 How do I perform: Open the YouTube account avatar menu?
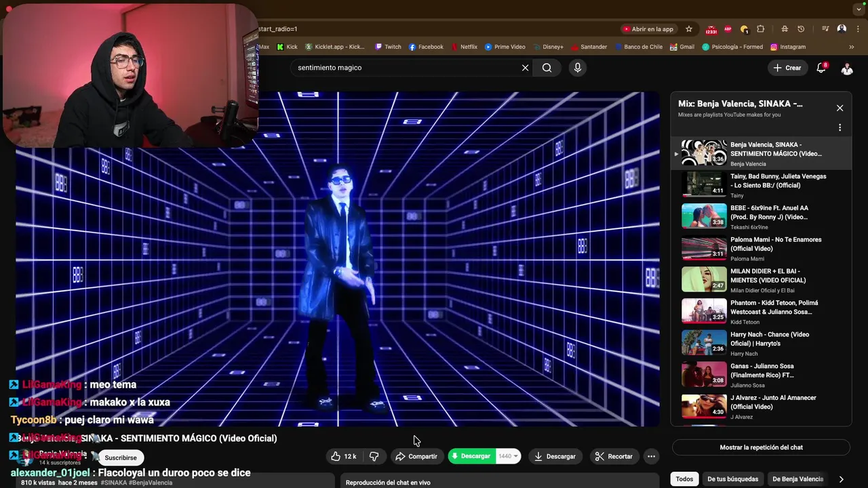(847, 68)
